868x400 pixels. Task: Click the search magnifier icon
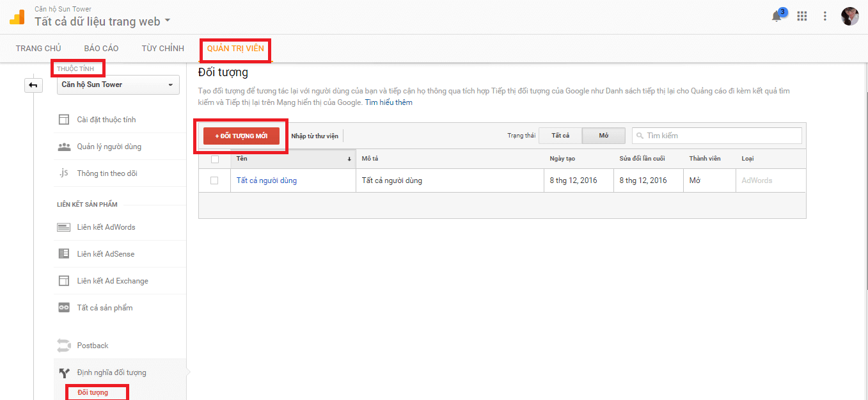tap(640, 136)
